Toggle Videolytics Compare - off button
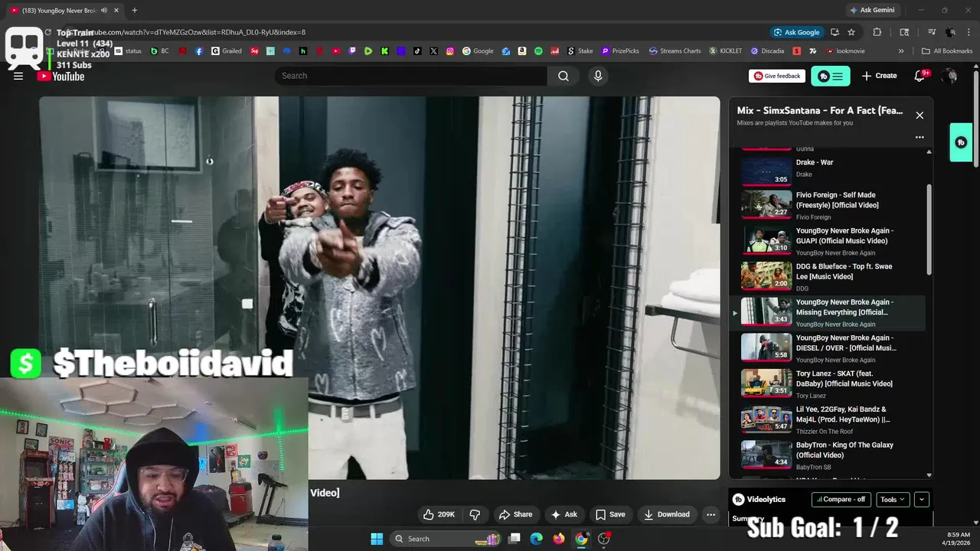 pyautogui.click(x=841, y=499)
